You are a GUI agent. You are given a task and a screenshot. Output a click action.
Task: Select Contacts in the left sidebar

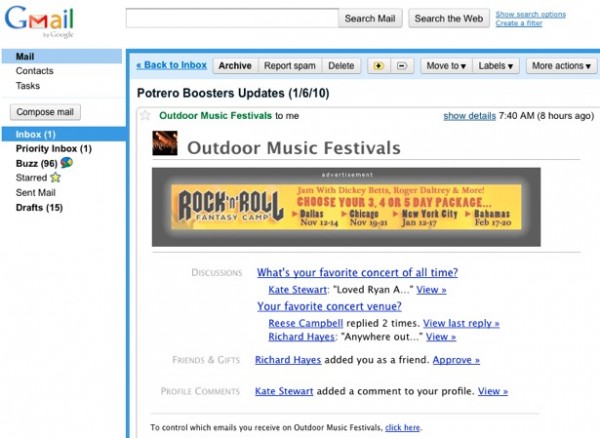[x=34, y=71]
